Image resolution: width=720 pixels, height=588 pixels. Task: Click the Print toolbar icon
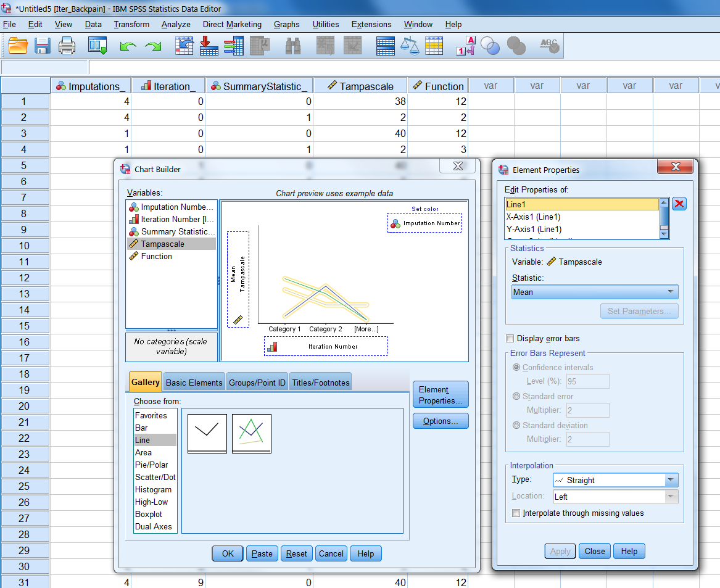click(x=67, y=46)
